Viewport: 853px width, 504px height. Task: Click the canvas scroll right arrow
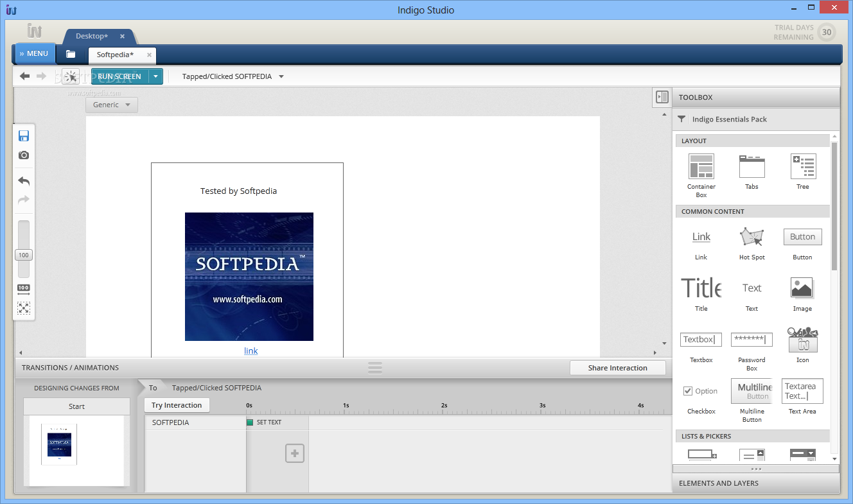pos(655,352)
